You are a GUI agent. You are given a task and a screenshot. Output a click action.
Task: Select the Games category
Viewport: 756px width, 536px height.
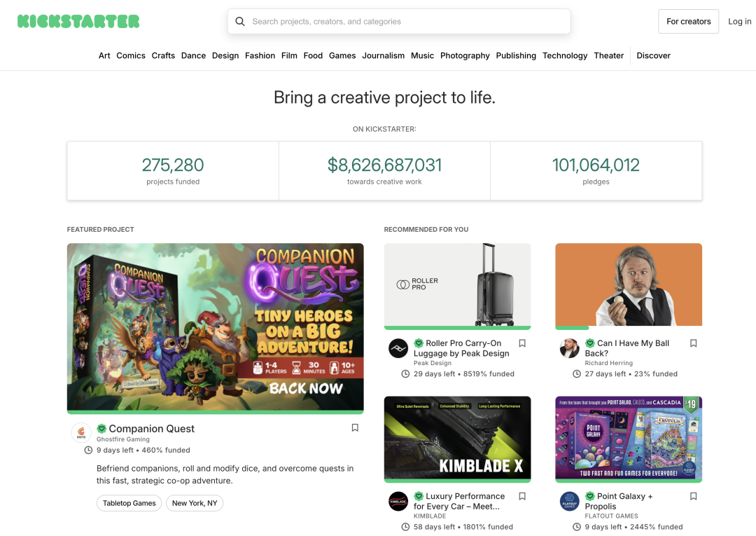pos(342,55)
